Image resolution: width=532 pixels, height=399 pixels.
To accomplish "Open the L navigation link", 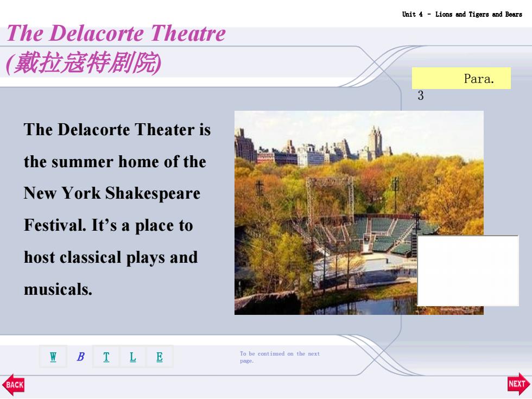I will (132, 357).
